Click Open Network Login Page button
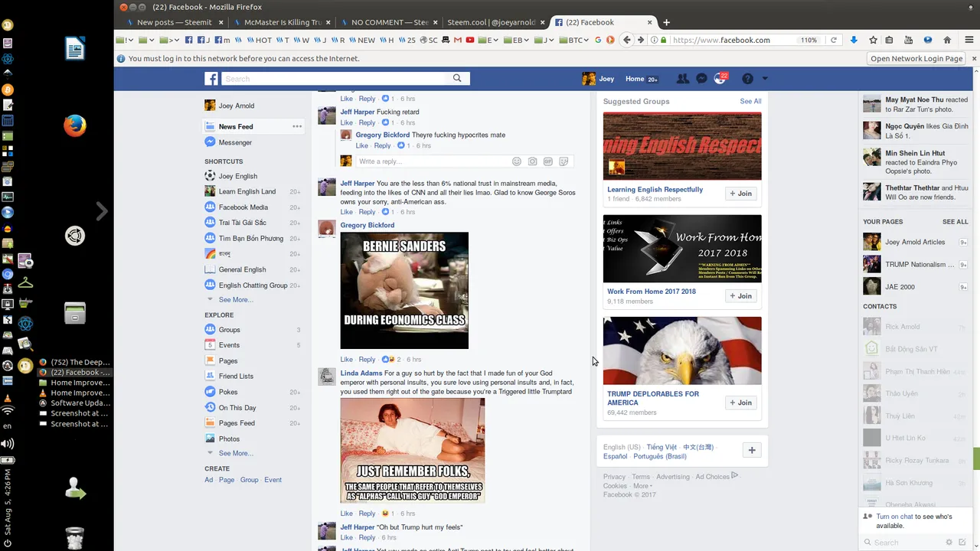The height and width of the screenshot is (551, 980). (x=916, y=58)
